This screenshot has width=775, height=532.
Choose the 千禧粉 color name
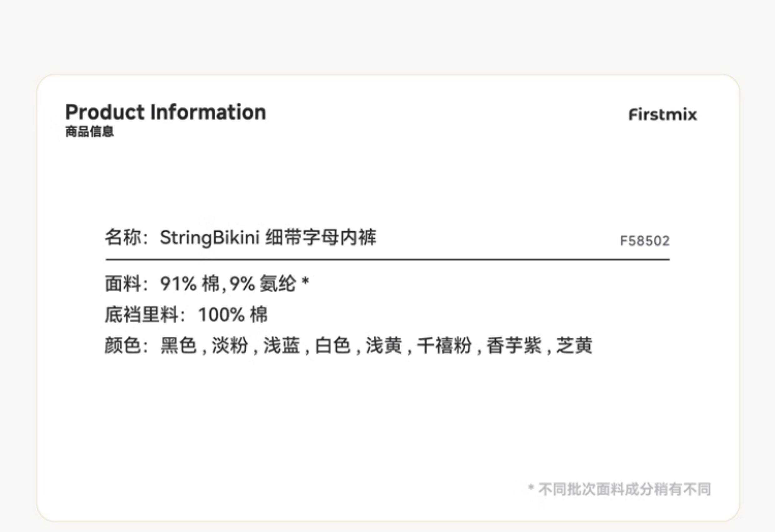tap(444, 345)
